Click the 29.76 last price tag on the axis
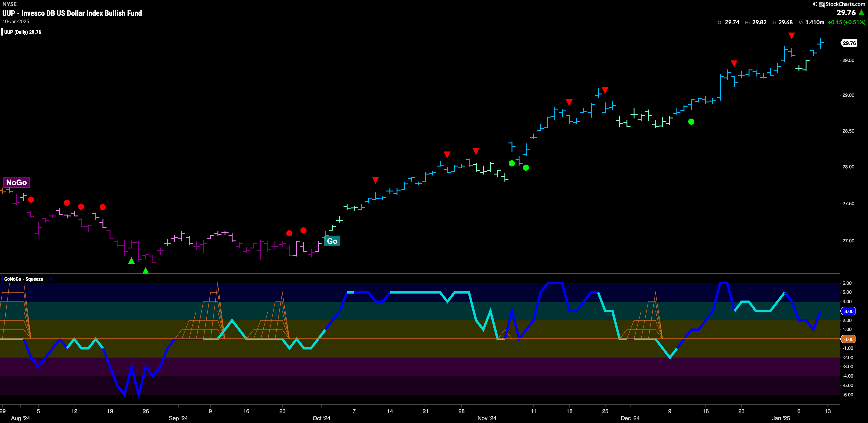The image size is (868, 423). tap(849, 43)
